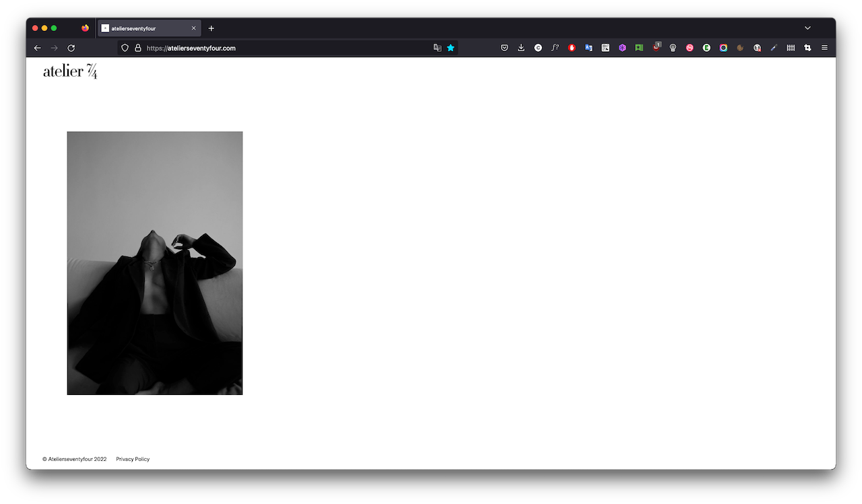
Task: Click the color picker eyedropper extension
Action: pos(774,48)
